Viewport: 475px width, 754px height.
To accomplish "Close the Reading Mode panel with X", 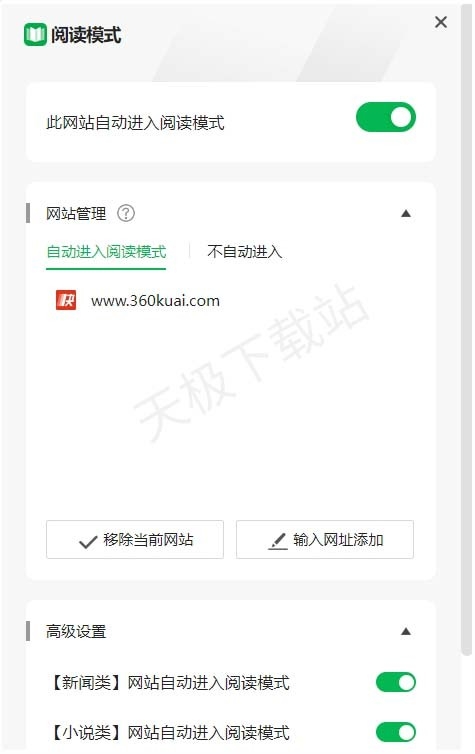I will 440,22.
